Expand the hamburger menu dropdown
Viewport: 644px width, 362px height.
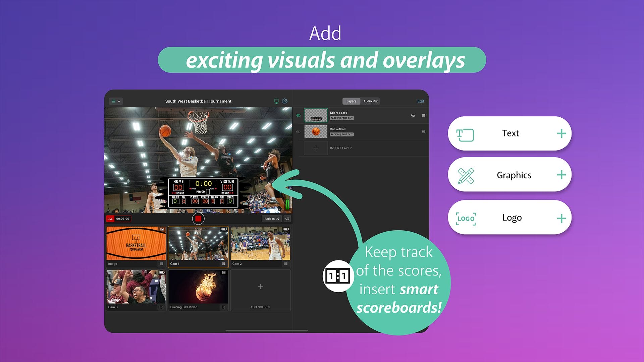pyautogui.click(x=116, y=101)
